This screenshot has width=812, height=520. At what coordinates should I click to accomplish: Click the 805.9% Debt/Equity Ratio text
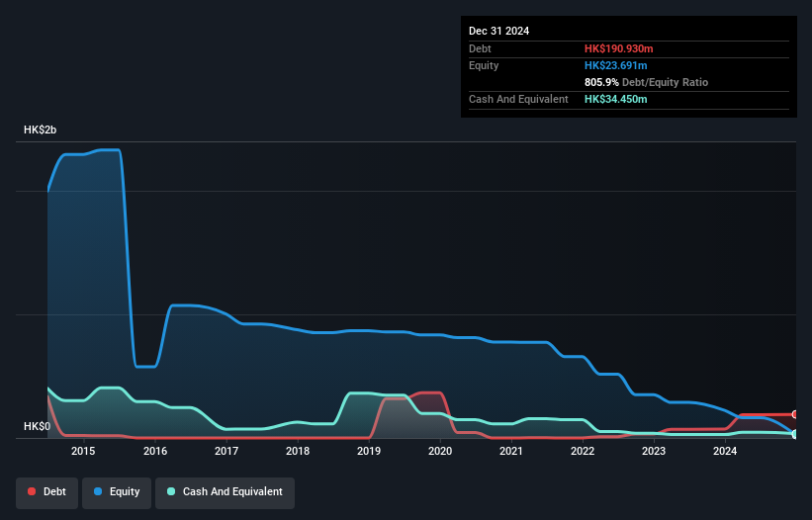coord(646,82)
